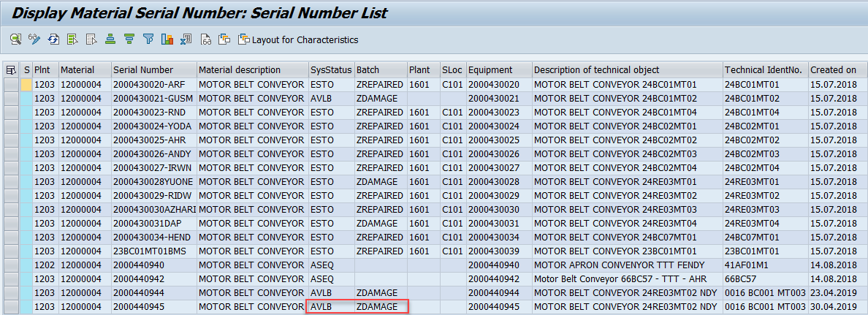
Task: Click the select-all icon in table corner
Action: point(11,70)
